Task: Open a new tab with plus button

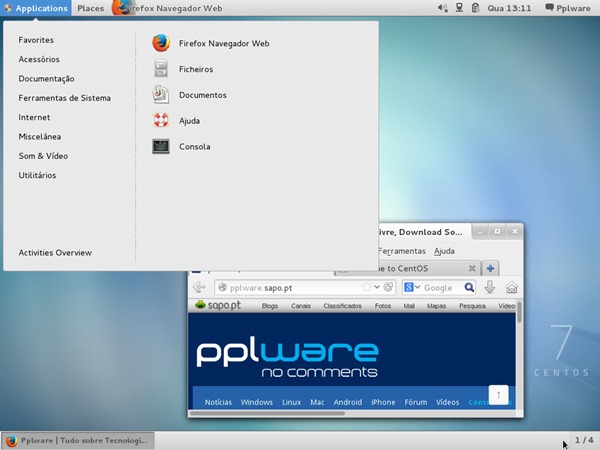Action: (490, 268)
